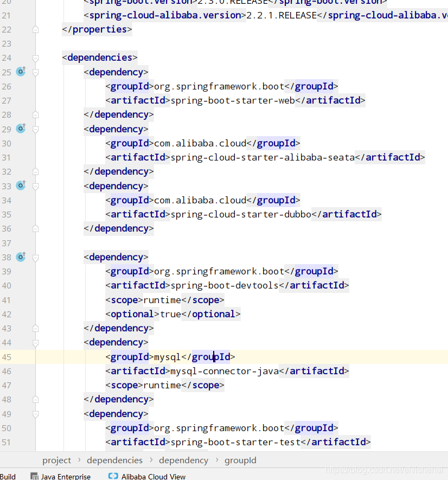This screenshot has width=448, height=480.
Task: Open the Java Enterprise tool window icon
Action: (34, 476)
